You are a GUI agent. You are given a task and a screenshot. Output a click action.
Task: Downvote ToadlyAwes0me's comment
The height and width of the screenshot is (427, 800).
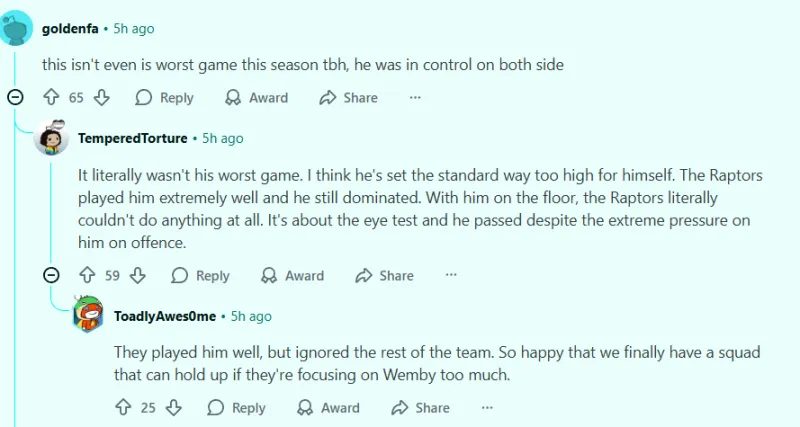pyautogui.click(x=173, y=407)
